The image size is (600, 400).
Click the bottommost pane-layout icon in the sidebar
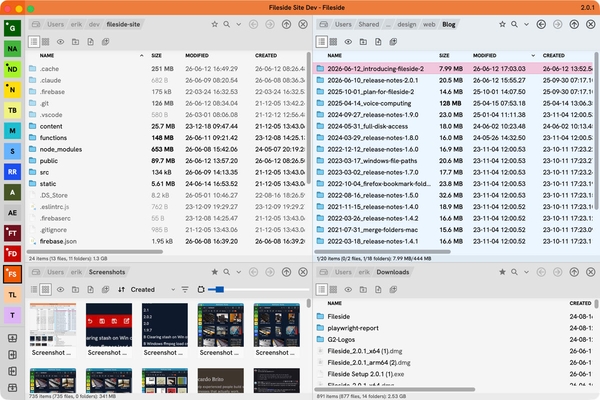(12, 388)
